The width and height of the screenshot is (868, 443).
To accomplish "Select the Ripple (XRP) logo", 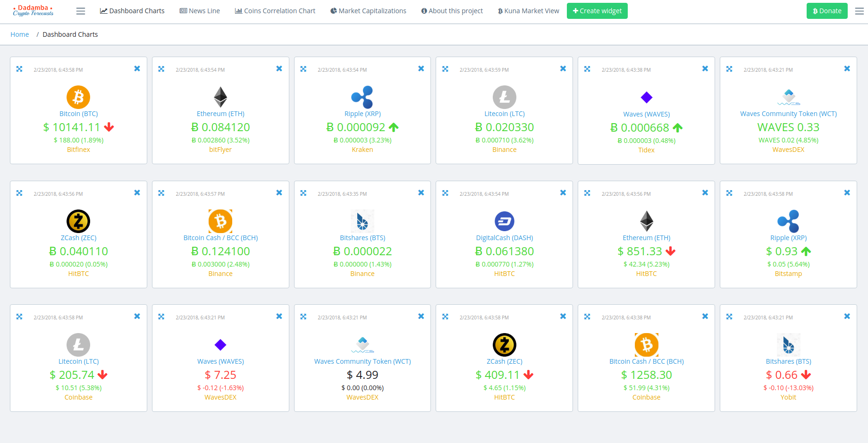I will click(x=362, y=97).
